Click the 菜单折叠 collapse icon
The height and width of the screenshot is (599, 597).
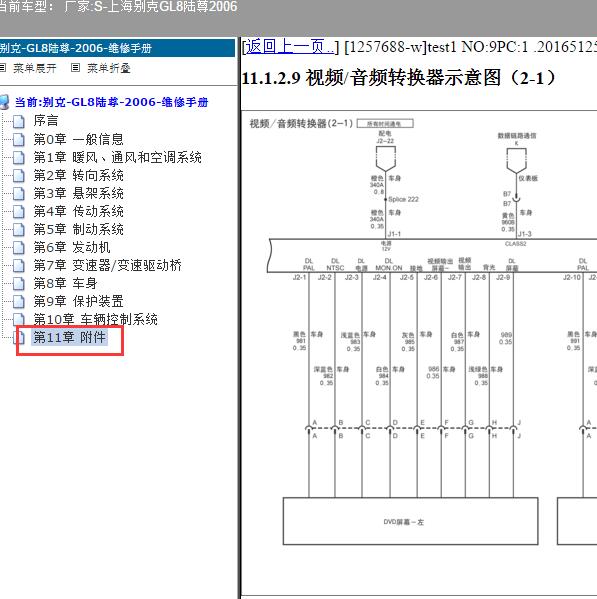click(x=76, y=68)
